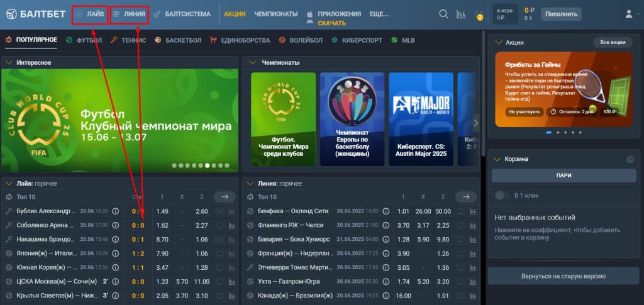Select the ЕДИНОБОРСТВА sport tab
This screenshot has width=644, height=305.
click(240, 40)
